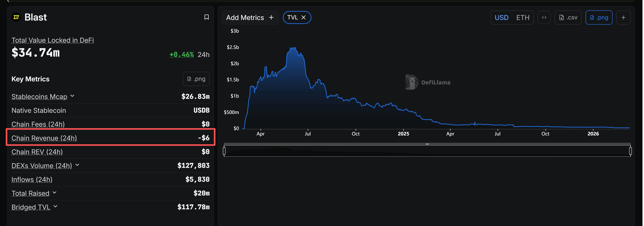
Task: Click the left handle of the range slider
Action: tap(224, 151)
